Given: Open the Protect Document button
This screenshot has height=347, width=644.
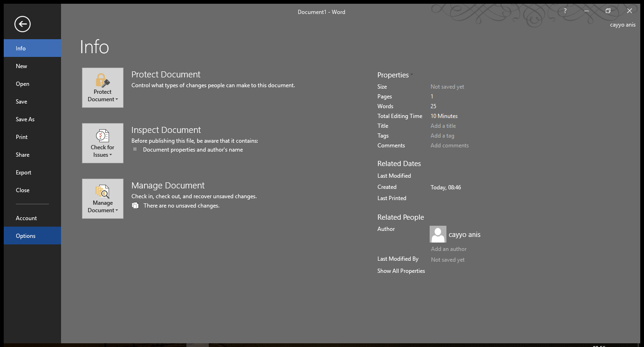Looking at the screenshot, I should (x=103, y=88).
